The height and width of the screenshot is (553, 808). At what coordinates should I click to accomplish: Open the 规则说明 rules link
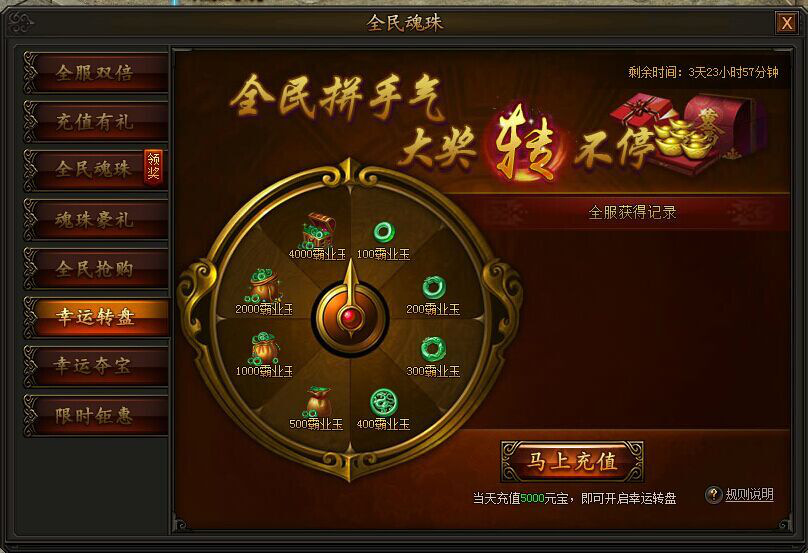[x=749, y=495]
